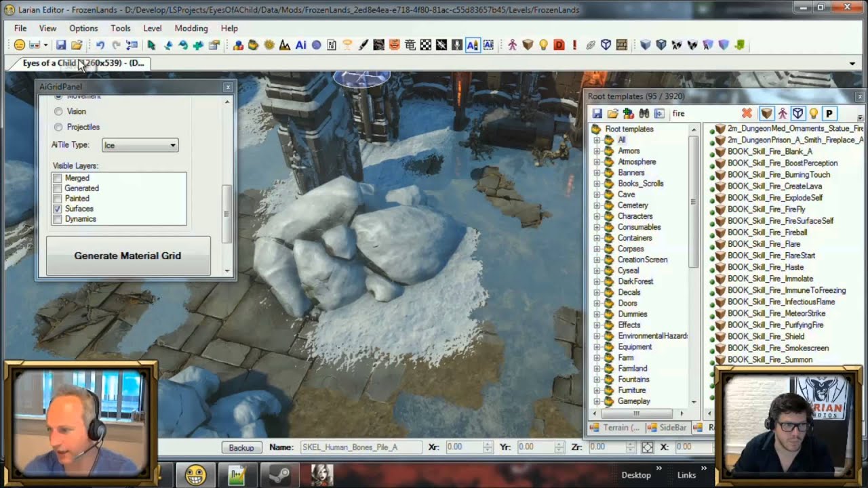Click the chain link toolbar icon
This screenshot has width=868, height=488.
[x=590, y=45]
